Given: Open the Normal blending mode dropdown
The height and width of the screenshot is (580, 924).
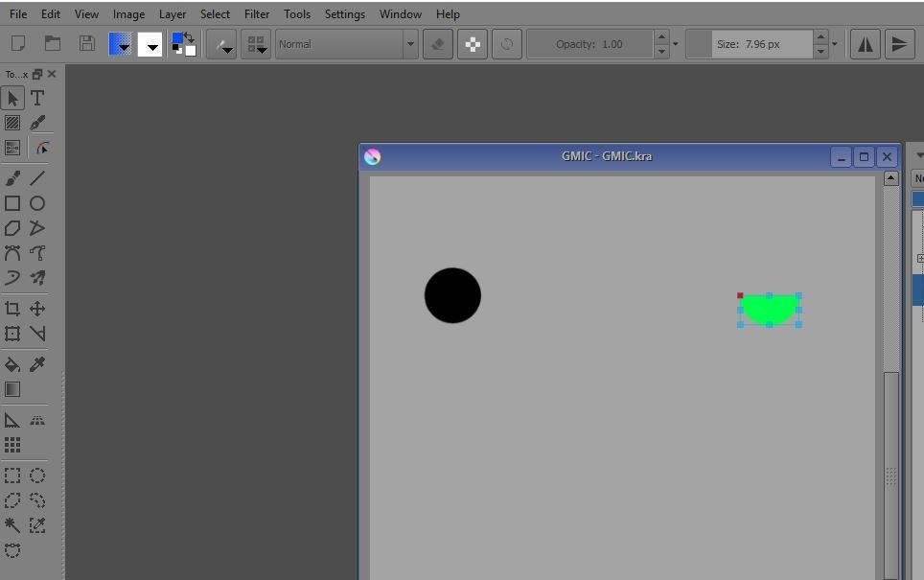Looking at the screenshot, I should pyautogui.click(x=347, y=44).
